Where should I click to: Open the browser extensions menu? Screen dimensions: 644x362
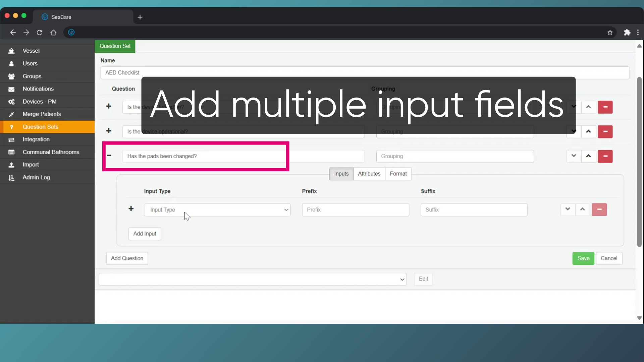coord(627,33)
